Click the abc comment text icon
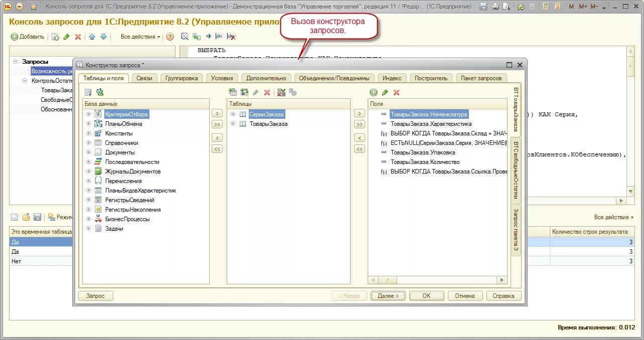644x340 pixels. coord(219,37)
